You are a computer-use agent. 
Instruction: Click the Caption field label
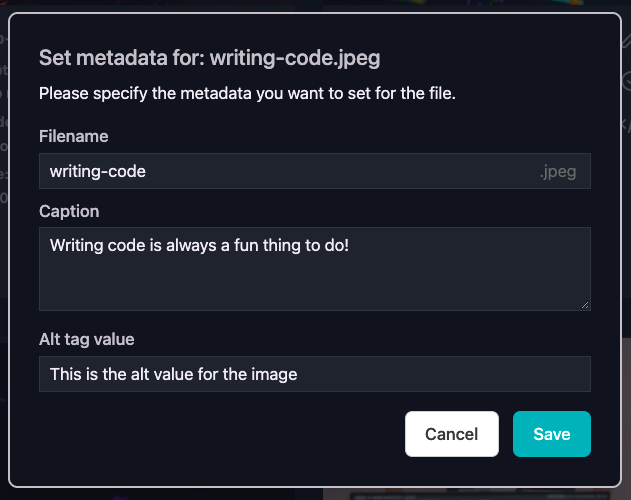pyautogui.click(x=69, y=211)
